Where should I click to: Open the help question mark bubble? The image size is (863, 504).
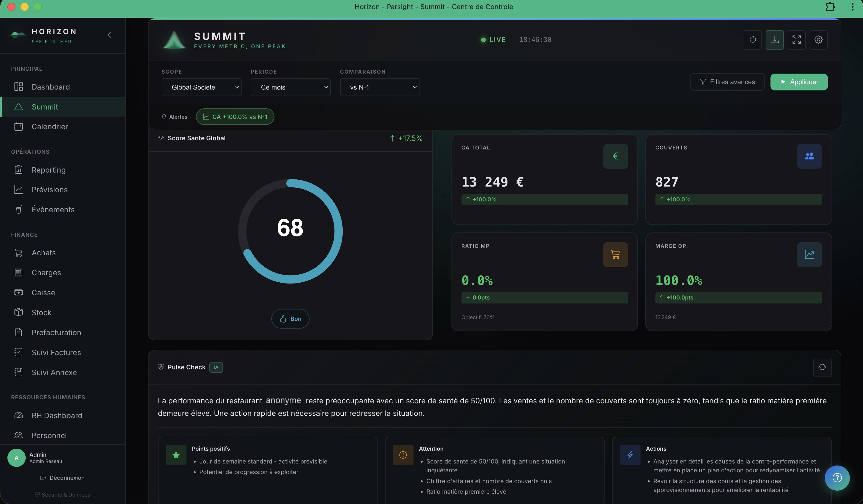837,478
